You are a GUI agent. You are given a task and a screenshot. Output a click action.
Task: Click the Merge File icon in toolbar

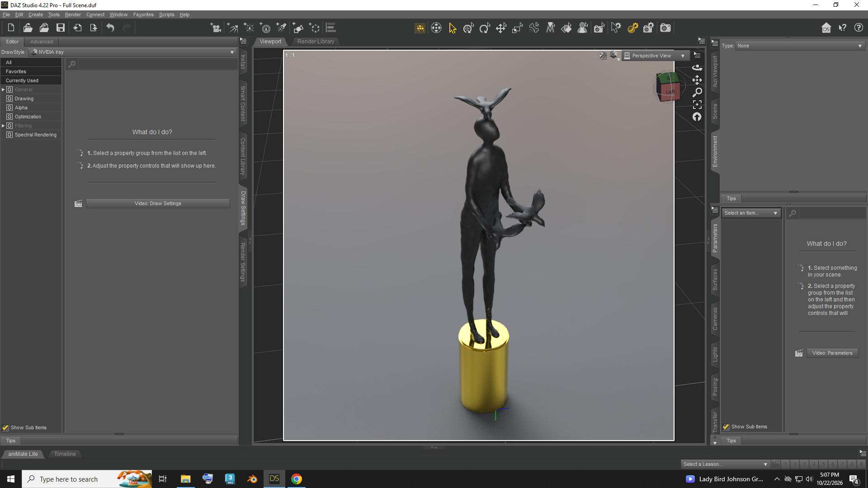44,28
